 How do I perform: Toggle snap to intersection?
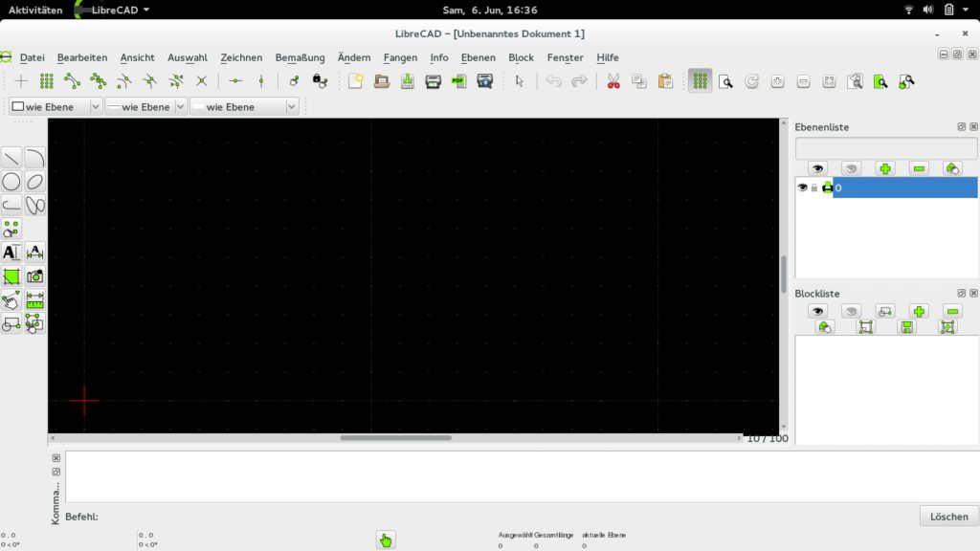click(201, 81)
